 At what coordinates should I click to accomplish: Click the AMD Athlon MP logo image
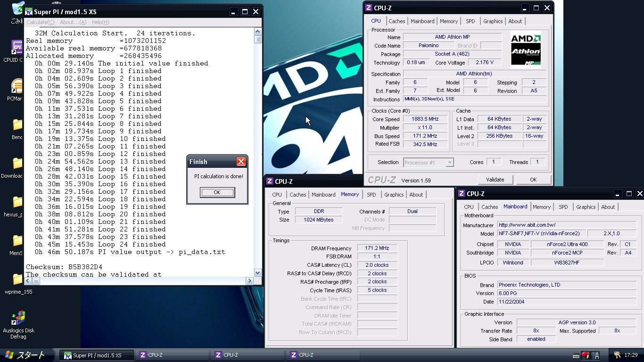click(x=526, y=50)
